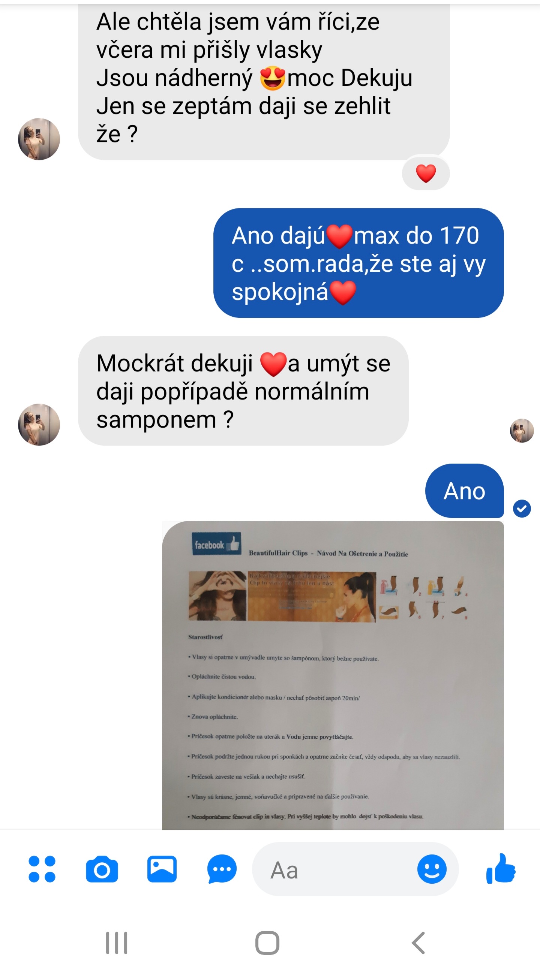Tap avatar next to first gray message
This screenshot has width=540, height=980.
(x=39, y=139)
